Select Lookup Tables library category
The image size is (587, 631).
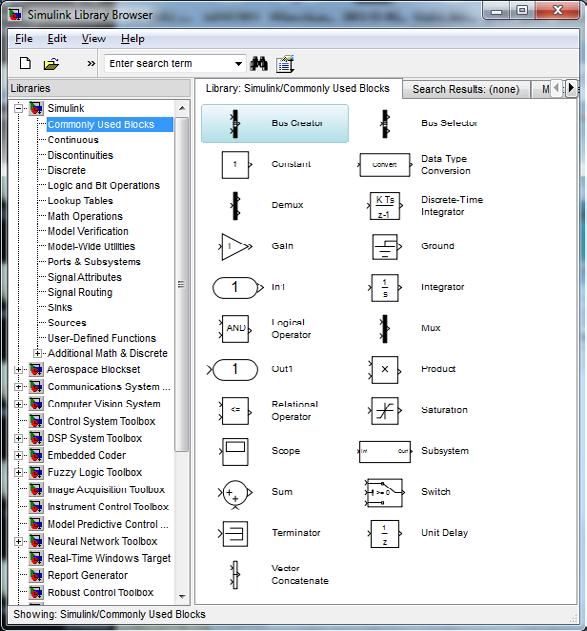(x=80, y=201)
